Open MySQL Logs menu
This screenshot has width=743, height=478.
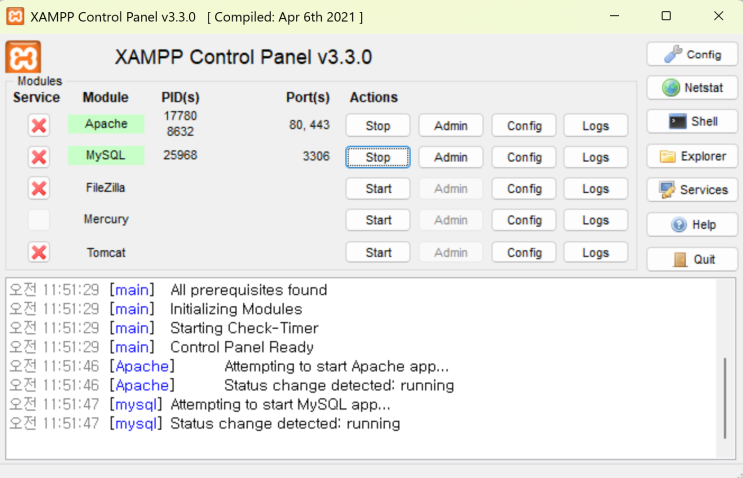[x=596, y=157]
